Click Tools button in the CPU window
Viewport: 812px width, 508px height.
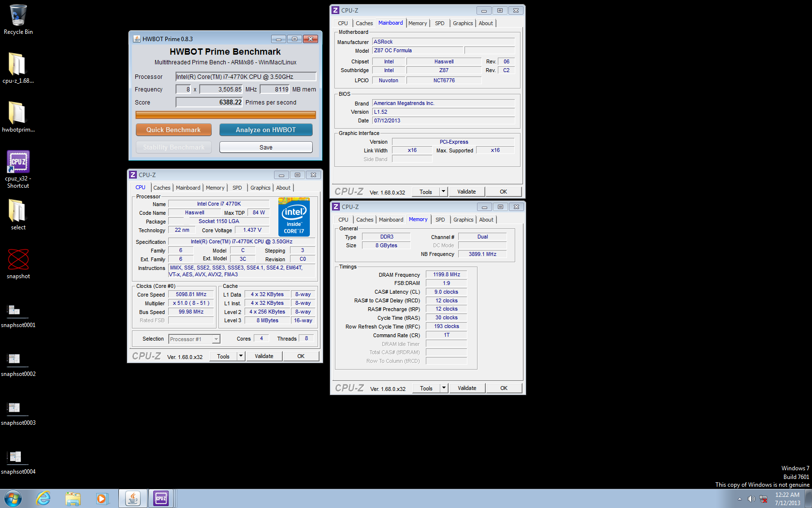tap(223, 356)
